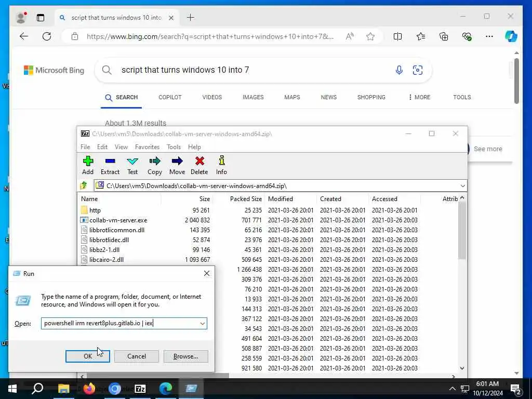Switch to Bing SHOPPING tab
This screenshot has height=399, width=532.
click(x=371, y=97)
